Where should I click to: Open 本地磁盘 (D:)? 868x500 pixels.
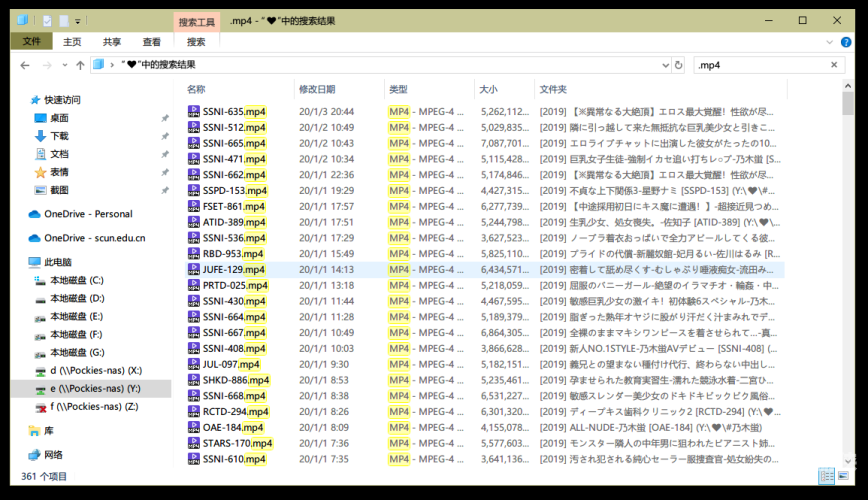coord(77,298)
